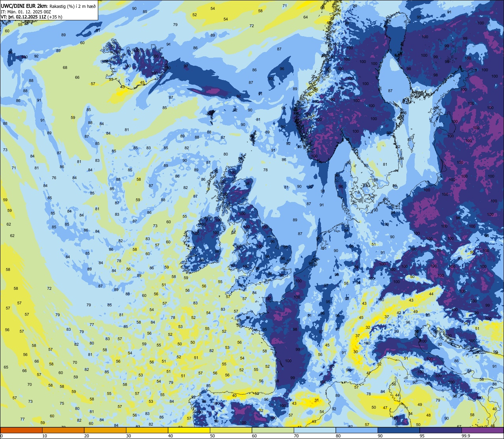504x439 pixels.
Task: Click the legend tick label '80'
Action: 338,436
